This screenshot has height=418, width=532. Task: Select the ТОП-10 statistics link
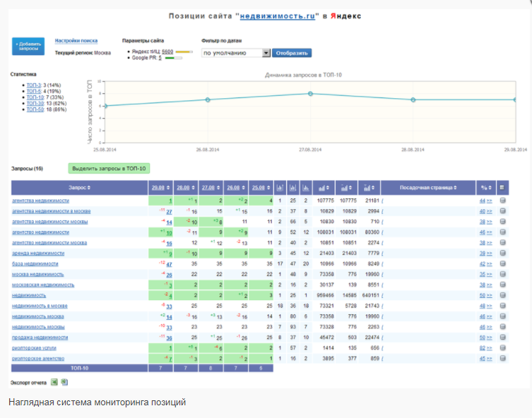(x=35, y=97)
